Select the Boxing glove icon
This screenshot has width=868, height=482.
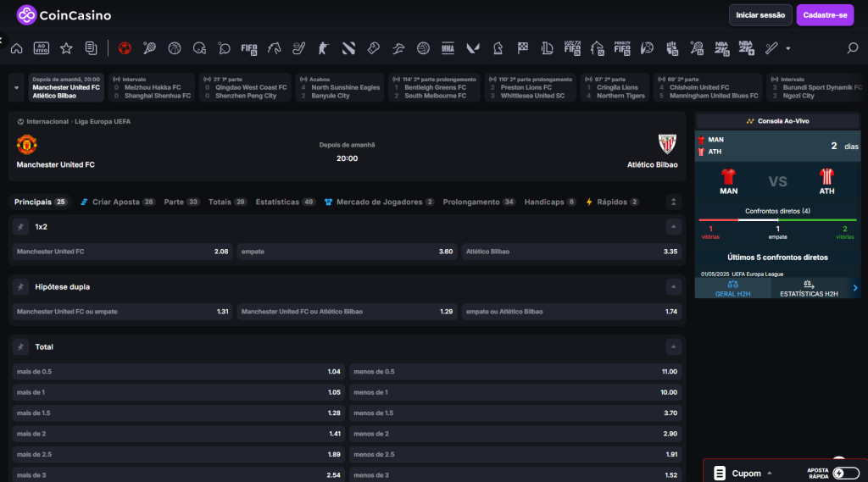tap(373, 48)
